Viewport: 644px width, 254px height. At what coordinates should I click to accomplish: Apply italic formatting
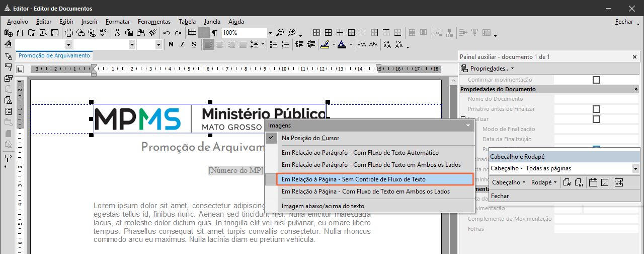(x=183, y=44)
